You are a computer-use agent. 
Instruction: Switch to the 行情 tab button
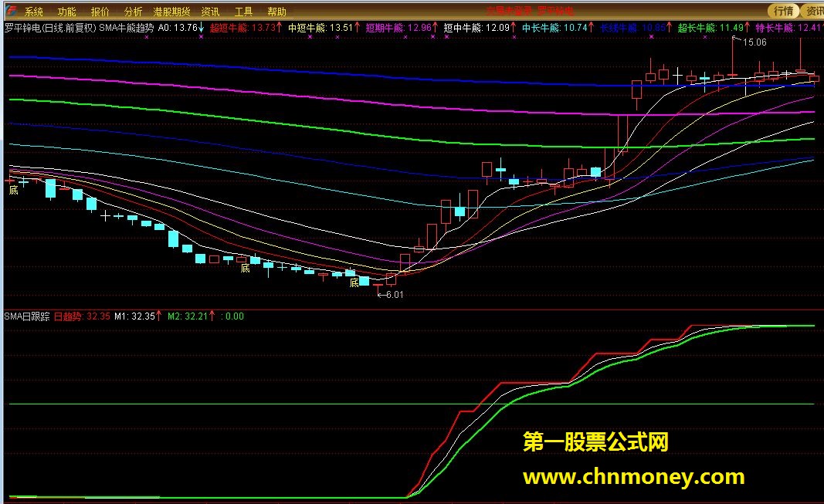coord(784,11)
